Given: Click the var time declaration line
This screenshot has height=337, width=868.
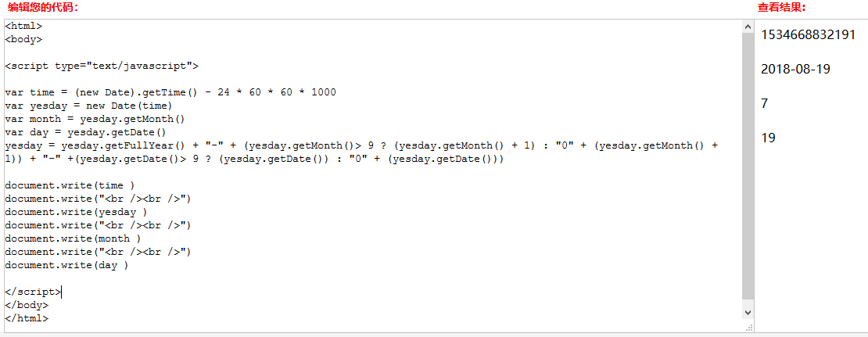Looking at the screenshot, I should coord(170,92).
